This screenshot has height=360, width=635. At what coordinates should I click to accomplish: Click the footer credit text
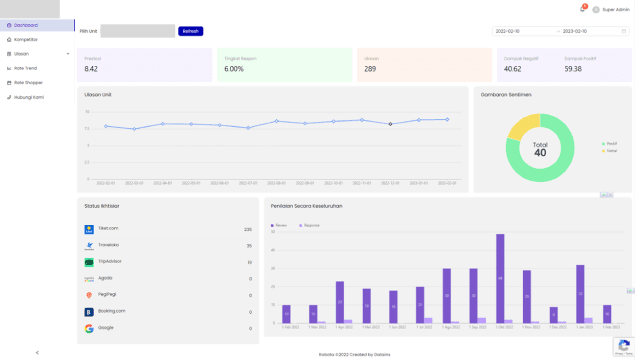click(354, 355)
